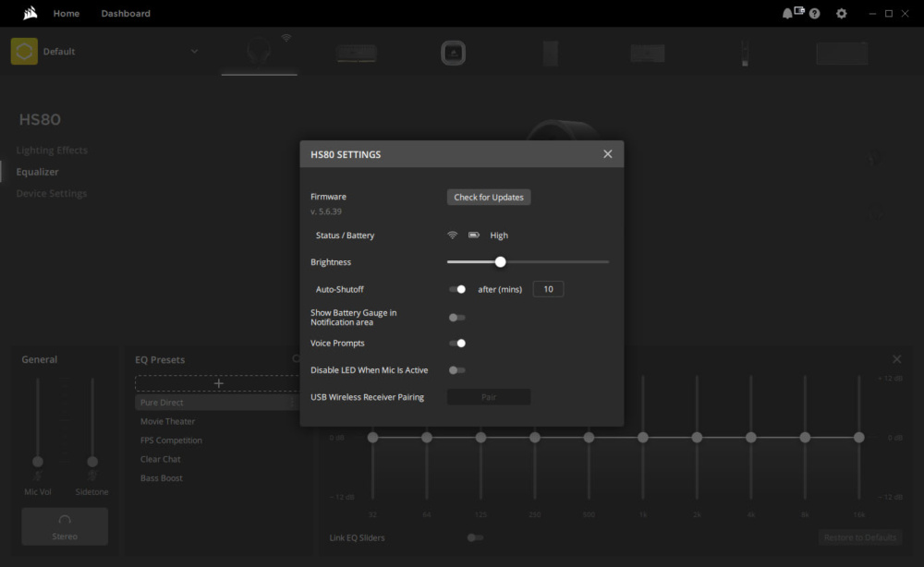Image resolution: width=924 pixels, height=567 pixels.
Task: Open Device Settings section
Action: [51, 193]
